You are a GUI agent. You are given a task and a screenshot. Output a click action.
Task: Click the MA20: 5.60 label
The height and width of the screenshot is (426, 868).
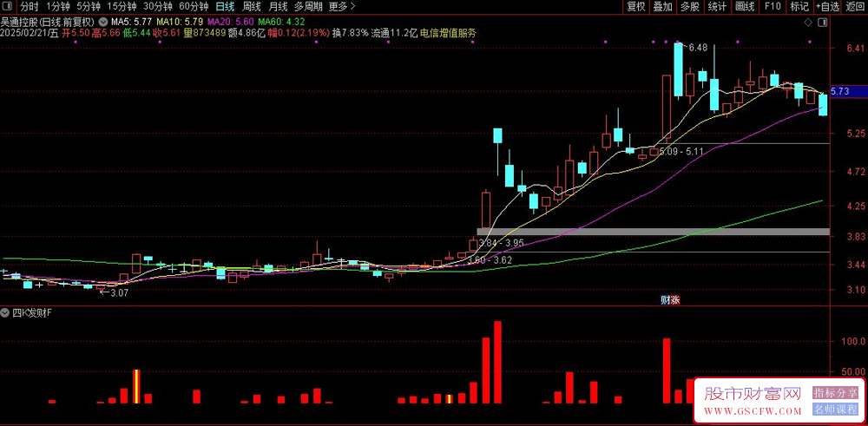point(231,23)
